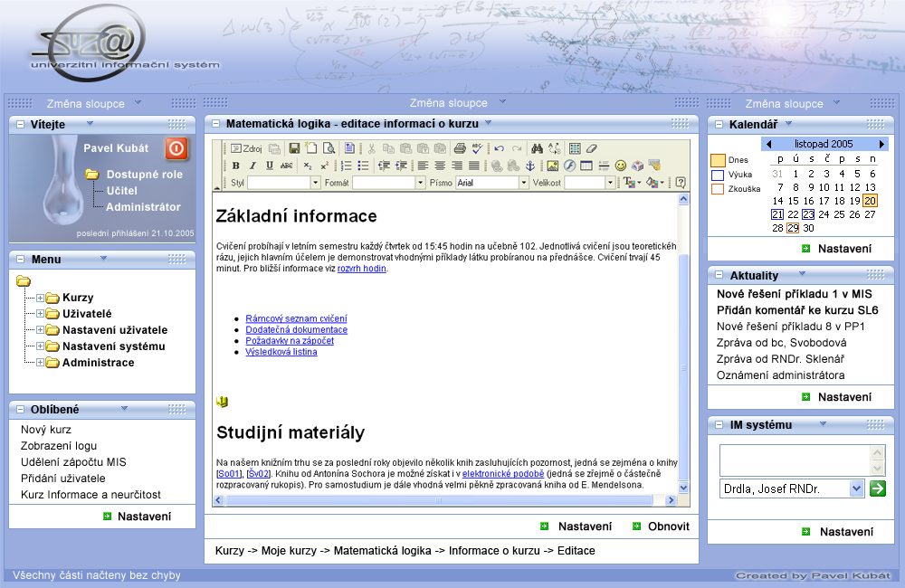This screenshot has height=588, width=905.
Task: Open the Administrace menu folder
Action: 98,363
